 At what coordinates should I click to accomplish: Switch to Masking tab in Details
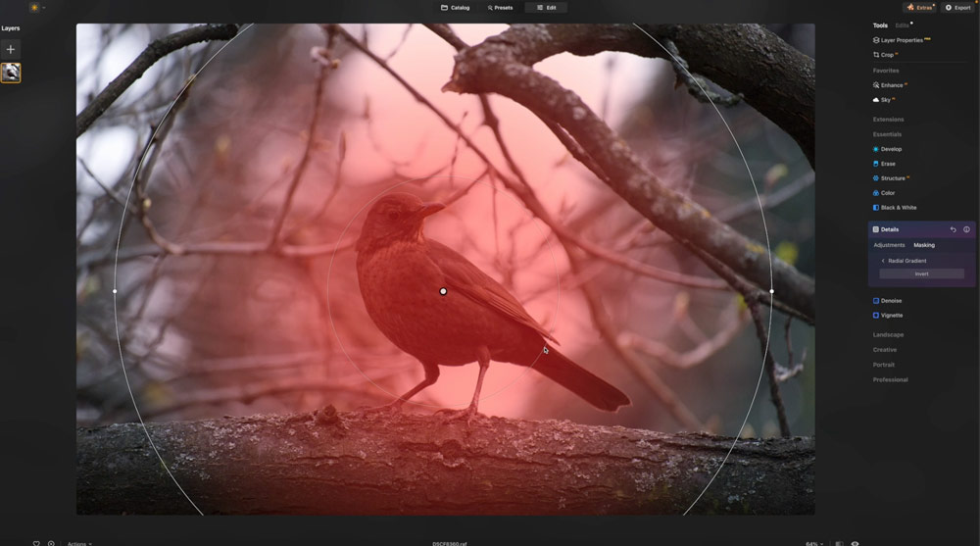924,245
